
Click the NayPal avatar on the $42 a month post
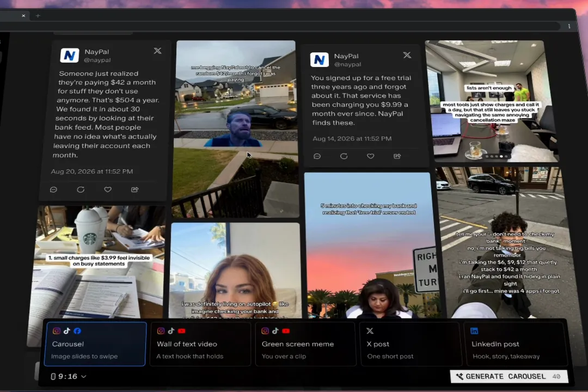(70, 56)
